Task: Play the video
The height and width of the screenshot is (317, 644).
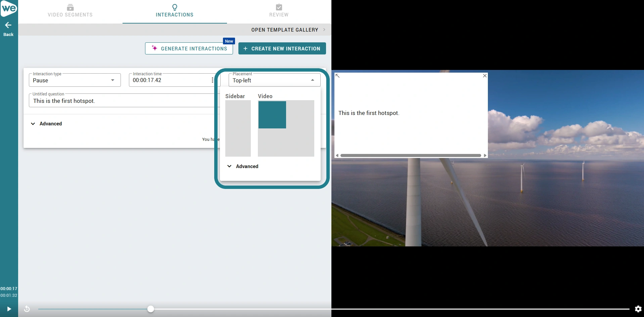Action: pos(9,309)
